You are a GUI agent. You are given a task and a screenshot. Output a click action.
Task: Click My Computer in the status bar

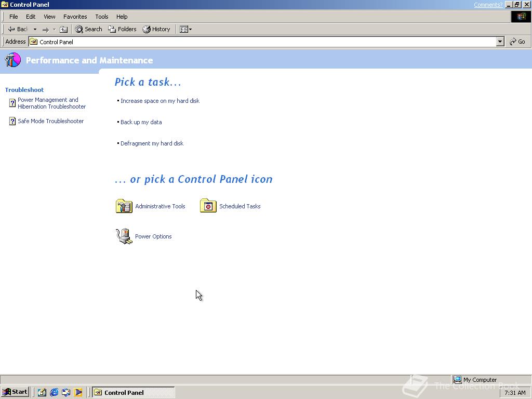pos(480,380)
